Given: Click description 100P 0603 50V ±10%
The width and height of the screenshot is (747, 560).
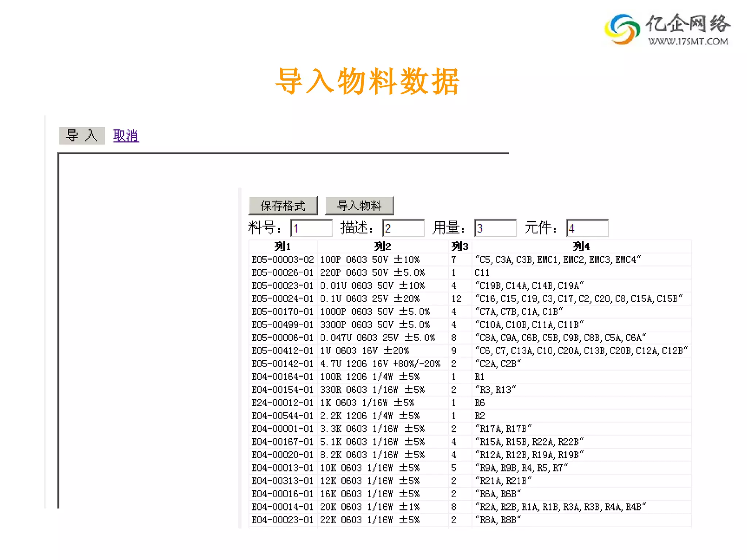Looking at the screenshot, I should point(383,260).
